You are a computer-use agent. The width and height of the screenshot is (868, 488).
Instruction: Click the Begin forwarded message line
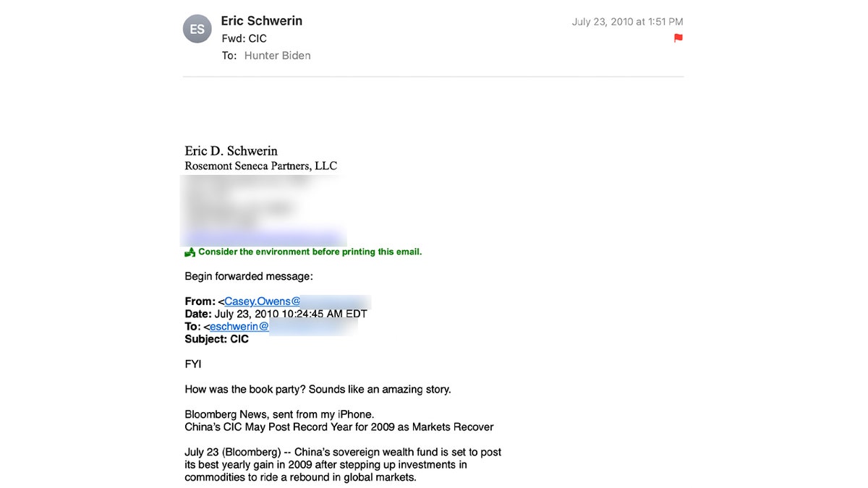pos(249,276)
